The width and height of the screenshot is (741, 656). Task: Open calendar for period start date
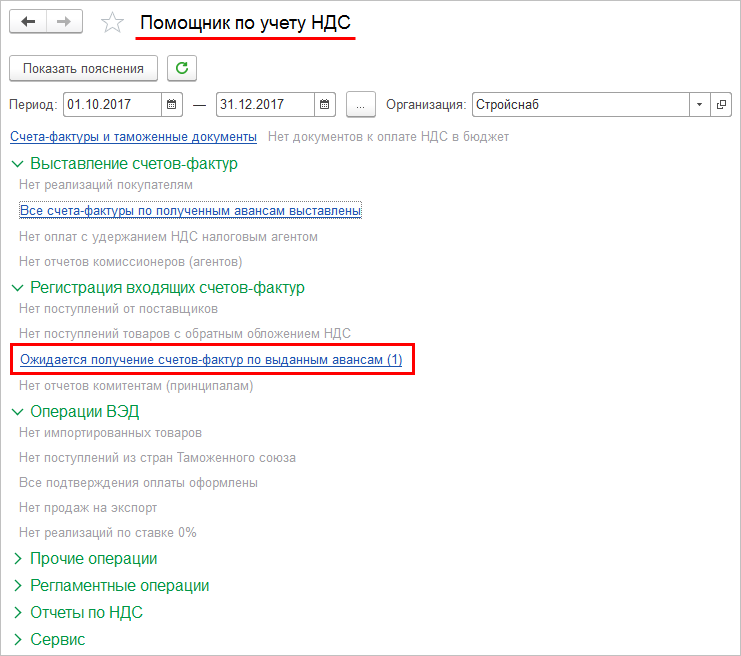[x=172, y=104]
